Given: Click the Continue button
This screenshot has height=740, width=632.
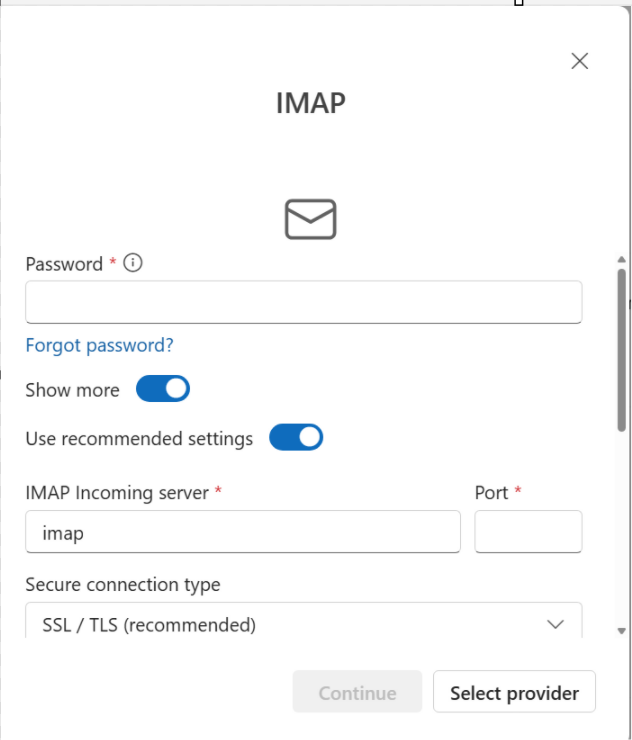Looking at the screenshot, I should coord(357,691).
